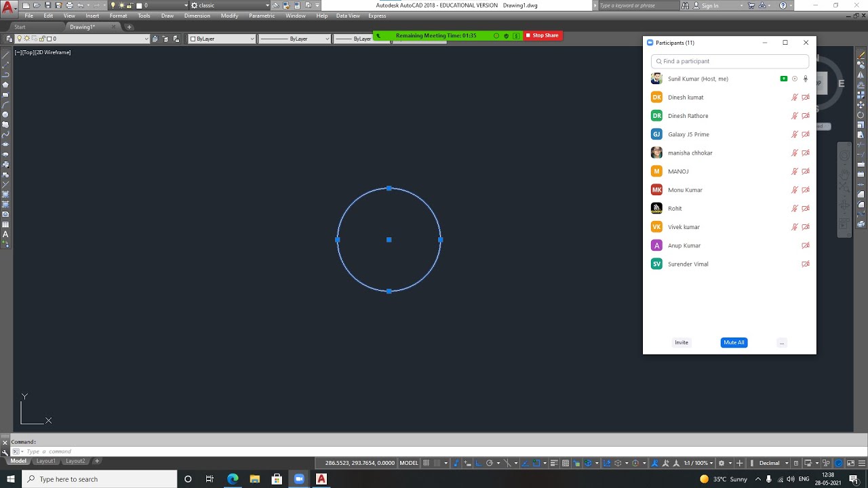Open Zoom app in the Windows taskbar
Viewport: 868px width, 488px height.
tap(299, 479)
